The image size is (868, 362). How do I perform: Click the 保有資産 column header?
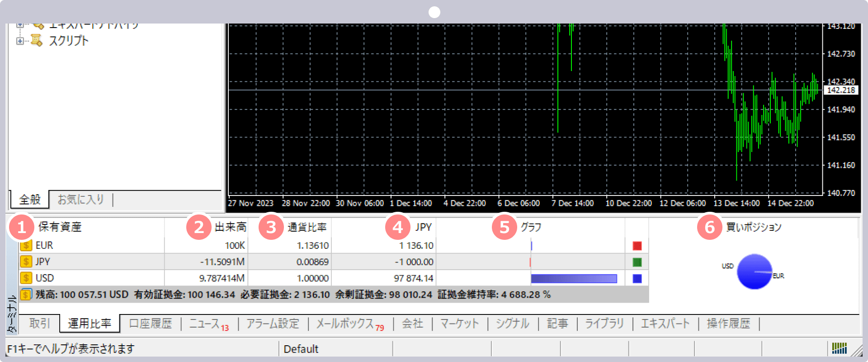coord(60,227)
